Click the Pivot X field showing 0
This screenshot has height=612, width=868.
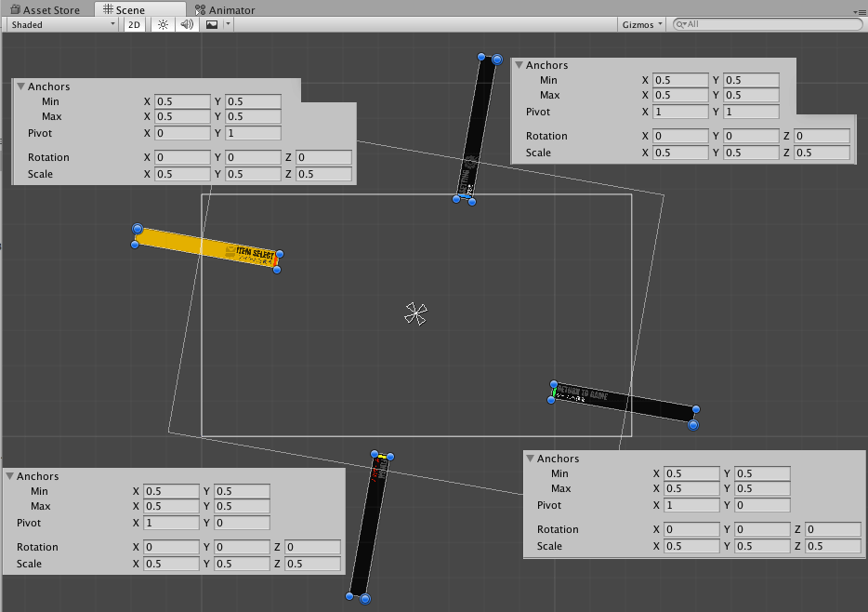pyautogui.click(x=182, y=133)
